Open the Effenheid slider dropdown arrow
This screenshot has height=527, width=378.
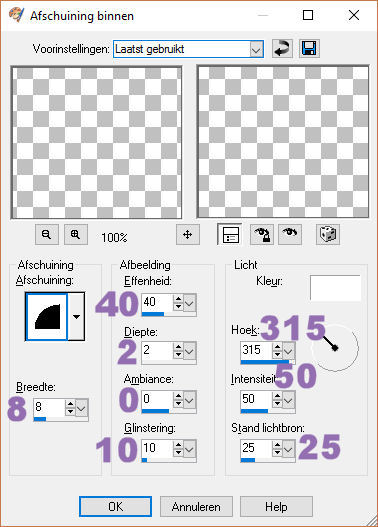[x=190, y=303]
